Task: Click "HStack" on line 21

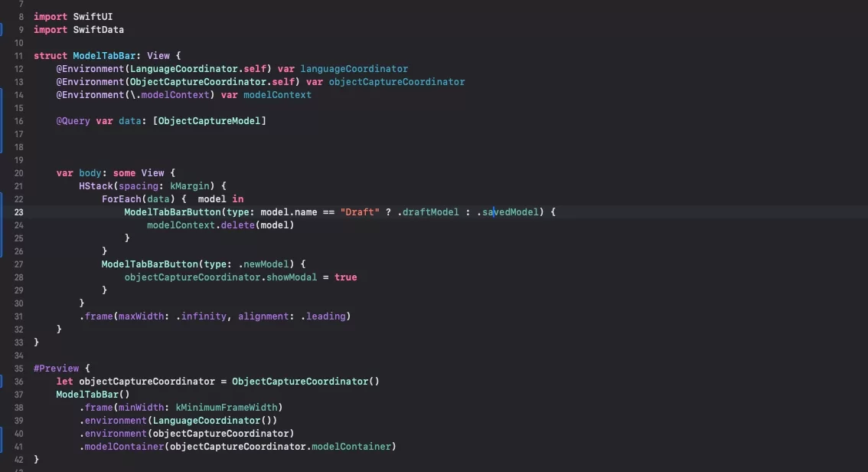Action: pyautogui.click(x=96, y=186)
